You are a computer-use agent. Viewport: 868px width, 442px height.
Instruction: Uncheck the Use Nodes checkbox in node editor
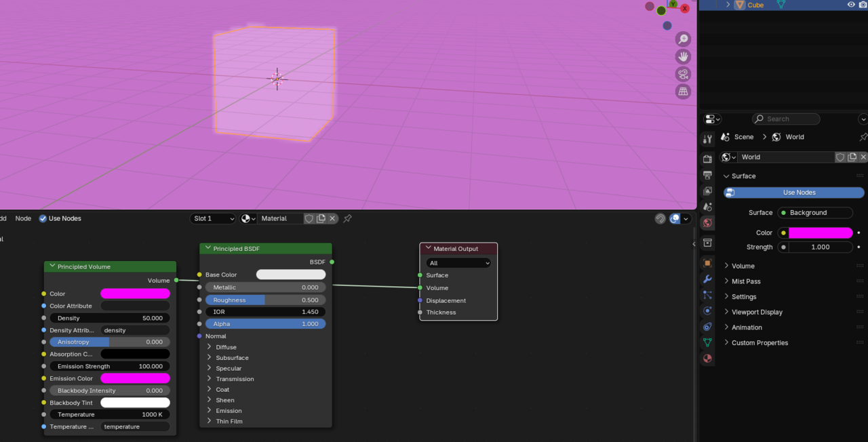[x=43, y=219]
